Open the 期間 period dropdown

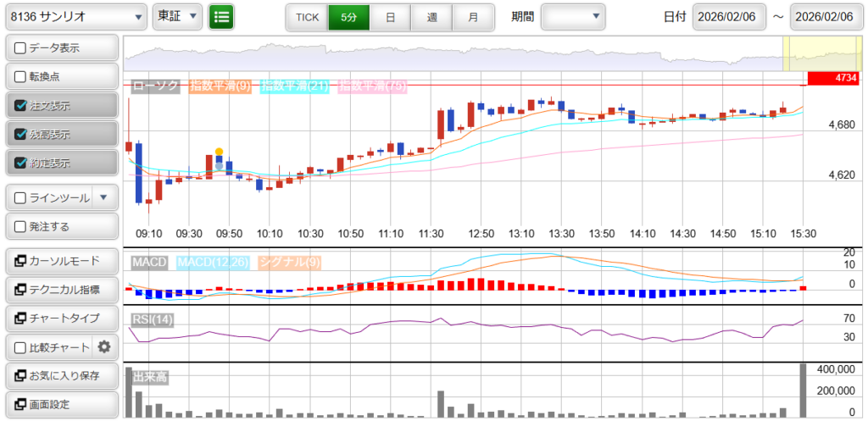[573, 16]
